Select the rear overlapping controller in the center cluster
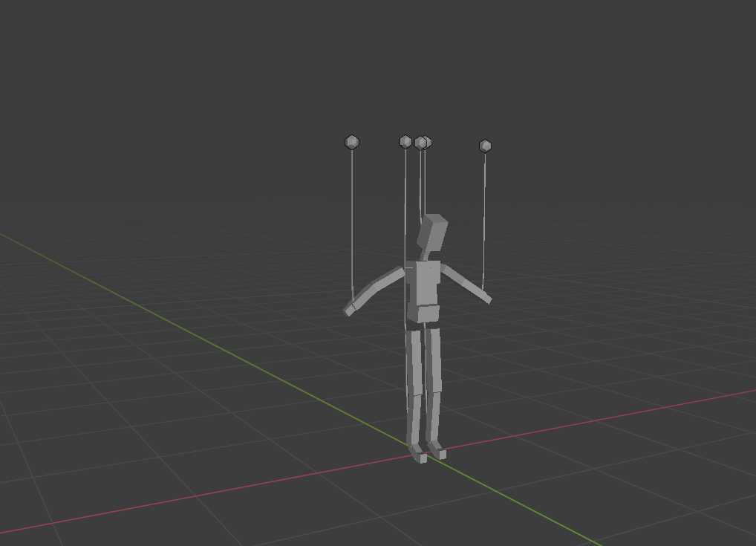The image size is (756, 546). (x=428, y=139)
